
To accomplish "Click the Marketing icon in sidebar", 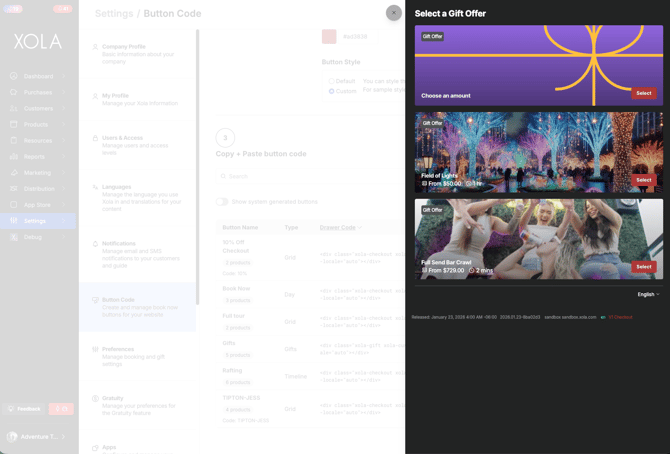I will 14,173.
